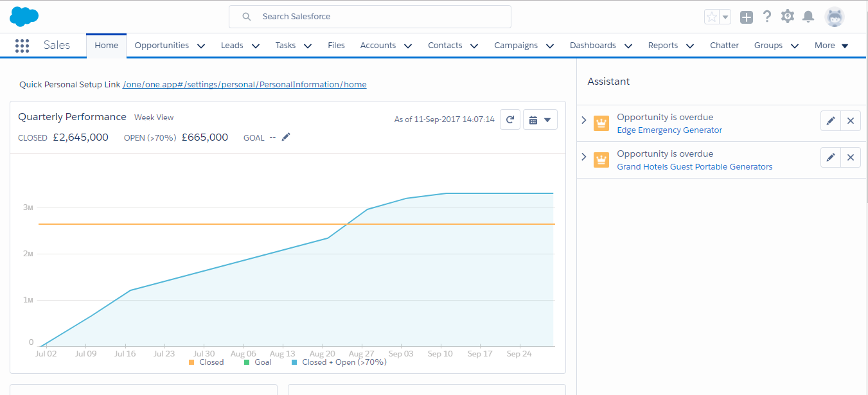Open the Setup gear icon
The image size is (868, 395).
[x=788, y=17]
